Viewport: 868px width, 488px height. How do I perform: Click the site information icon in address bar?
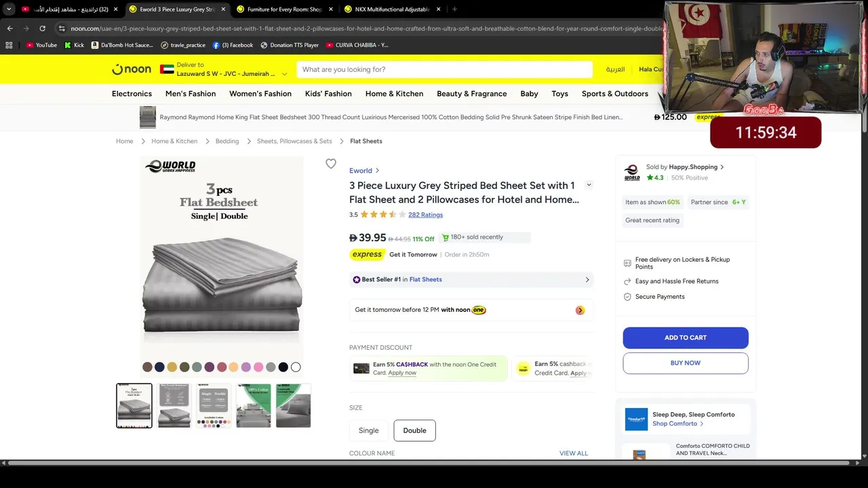click(x=62, y=28)
